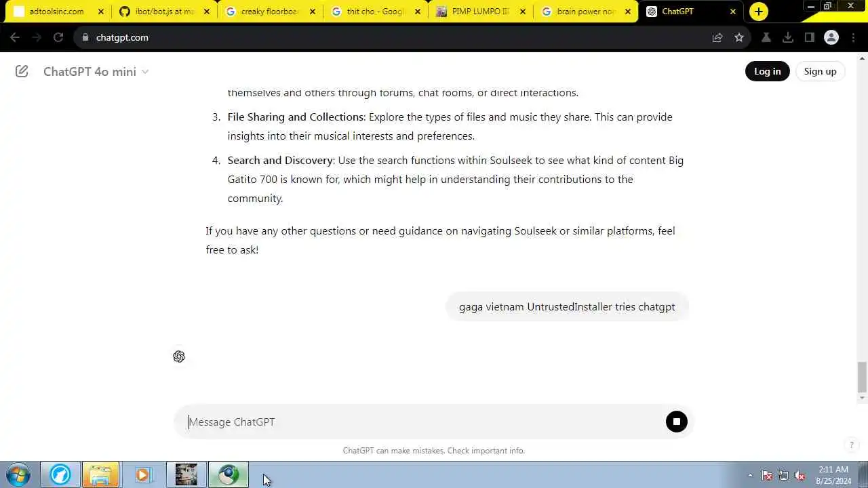Click the Log in button

click(x=767, y=71)
